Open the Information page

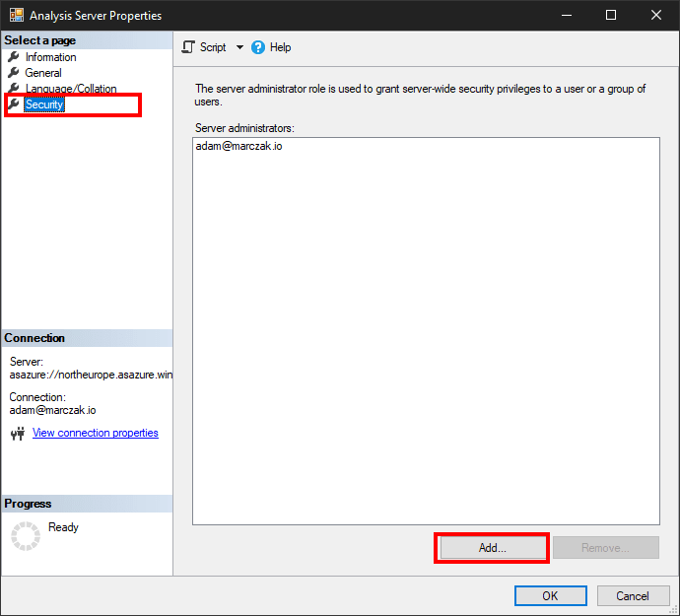50,57
